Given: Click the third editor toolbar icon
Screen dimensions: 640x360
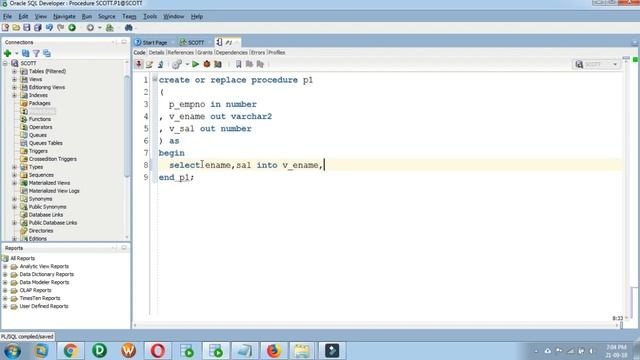Looking at the screenshot, I should pos(160,64).
